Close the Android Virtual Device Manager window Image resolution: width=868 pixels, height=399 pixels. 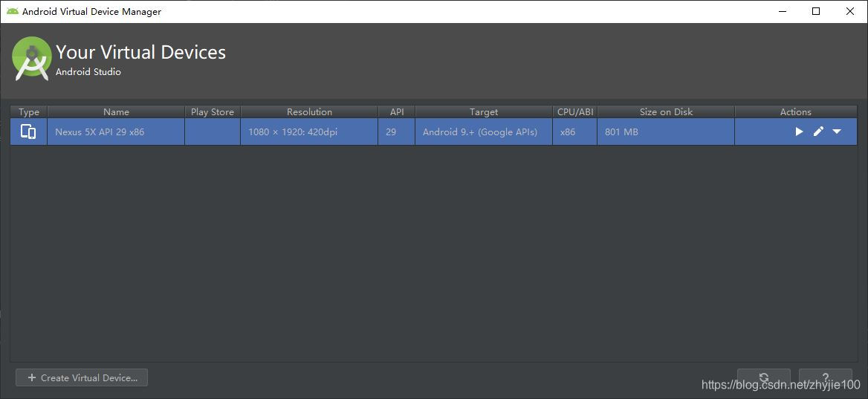click(x=850, y=11)
